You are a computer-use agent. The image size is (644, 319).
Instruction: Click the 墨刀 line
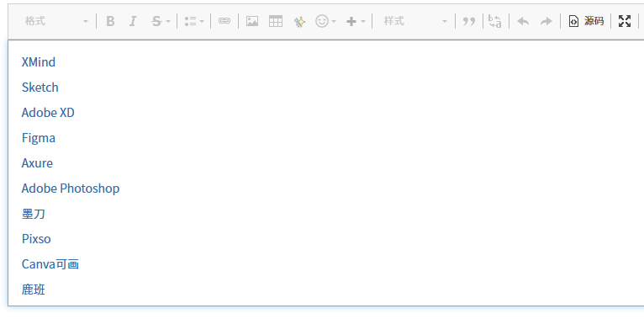[x=34, y=214]
